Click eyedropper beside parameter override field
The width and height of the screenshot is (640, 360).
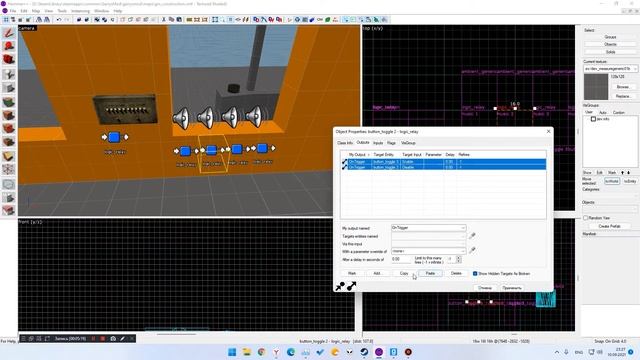point(472,250)
